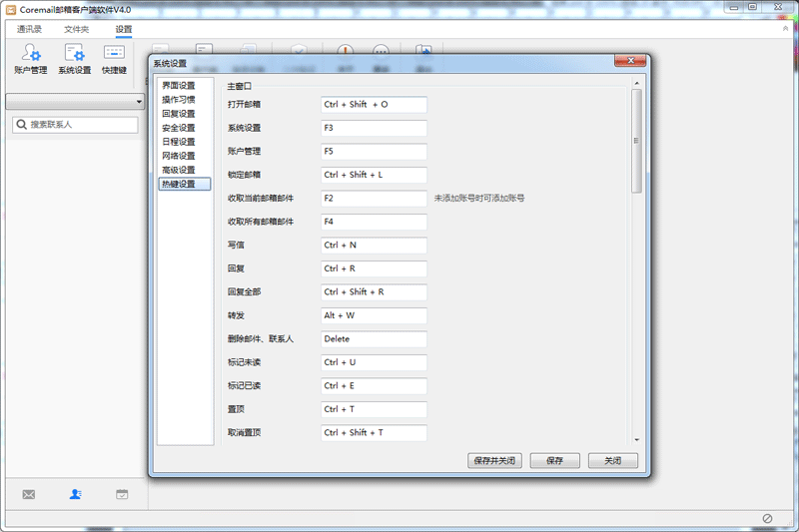Expand the account dropdown above search box
This screenshot has width=799, height=532.
point(139,102)
